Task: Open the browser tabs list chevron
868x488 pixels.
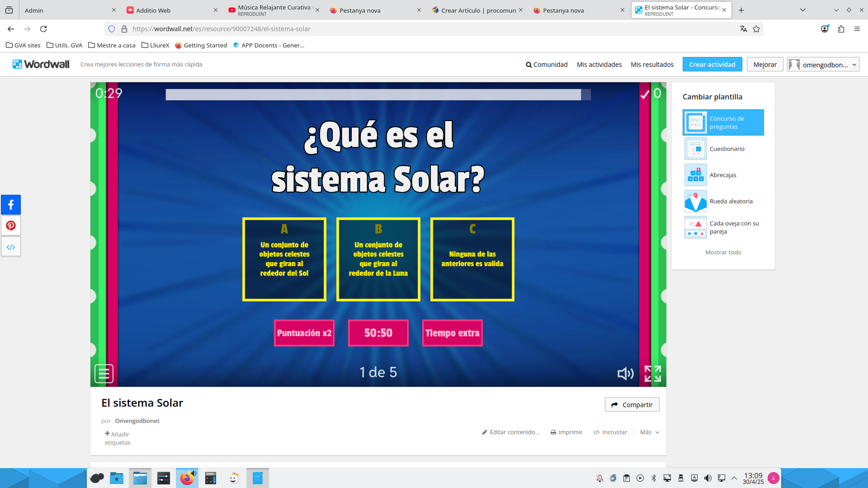Action: coord(803,9)
